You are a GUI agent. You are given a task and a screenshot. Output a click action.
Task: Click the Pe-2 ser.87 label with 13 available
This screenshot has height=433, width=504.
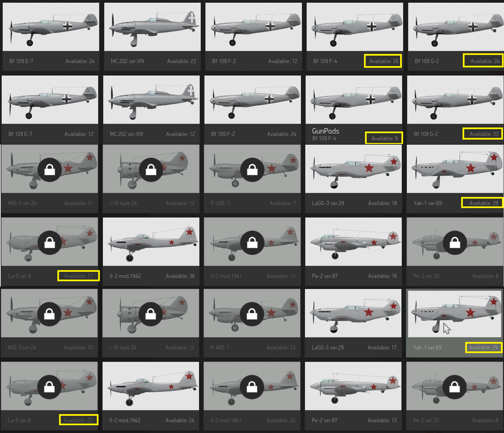(325, 420)
